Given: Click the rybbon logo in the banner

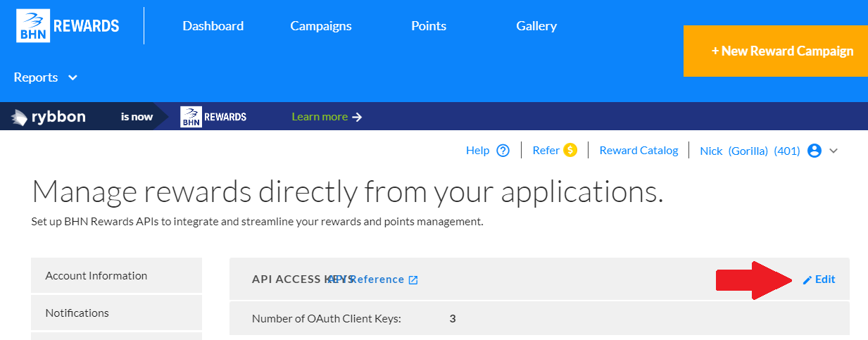Looking at the screenshot, I should 49,117.
